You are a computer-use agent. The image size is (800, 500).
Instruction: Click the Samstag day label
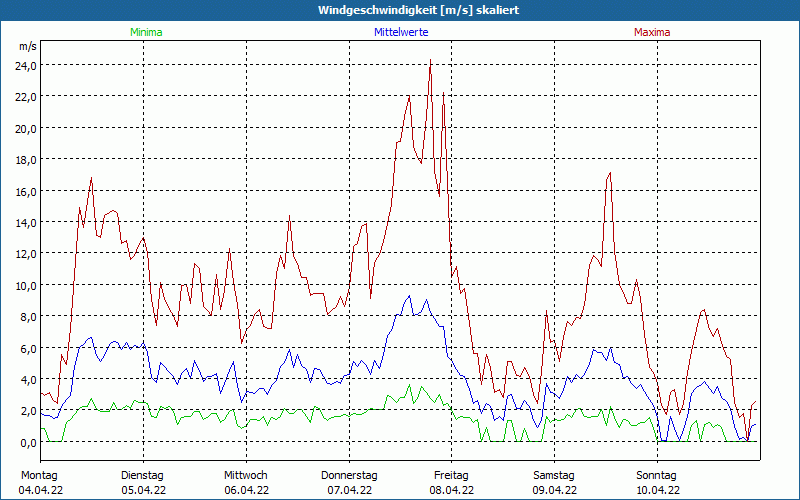tap(554, 475)
